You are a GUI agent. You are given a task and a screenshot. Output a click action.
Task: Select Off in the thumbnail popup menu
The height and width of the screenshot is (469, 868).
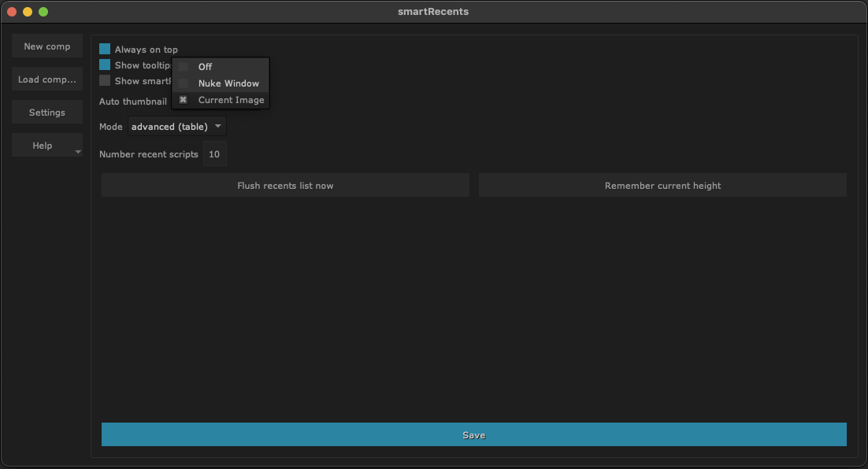point(205,67)
